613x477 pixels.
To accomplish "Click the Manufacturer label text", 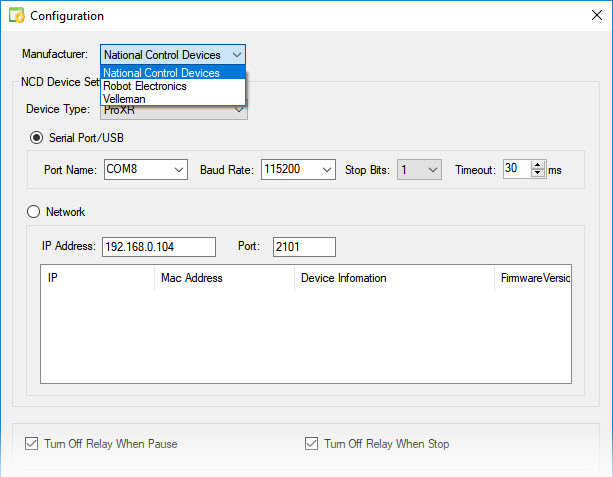I will pos(55,54).
